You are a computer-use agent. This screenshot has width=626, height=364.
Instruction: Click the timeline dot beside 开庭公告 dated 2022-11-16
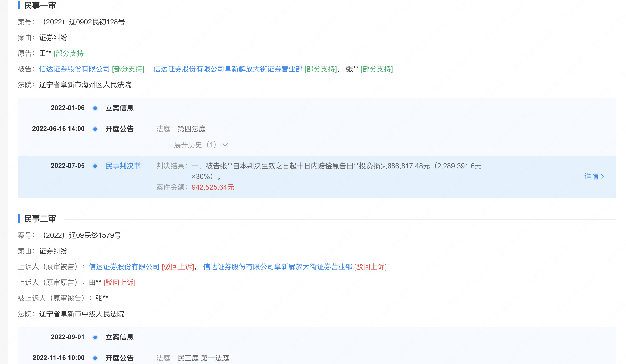click(x=95, y=358)
